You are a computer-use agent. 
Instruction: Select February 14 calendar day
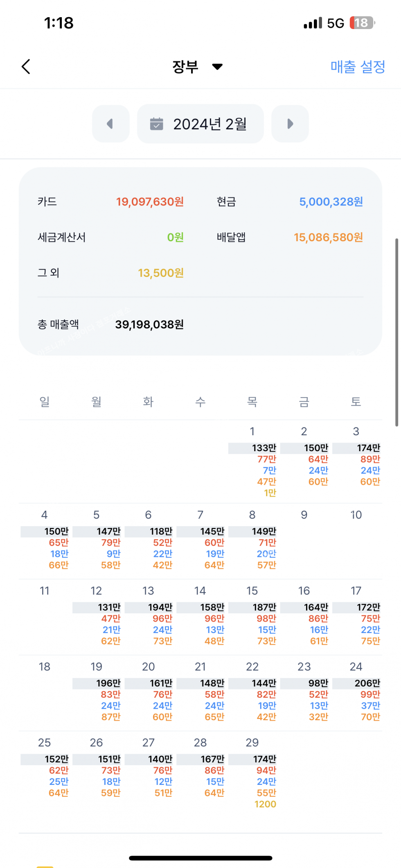coord(200,616)
